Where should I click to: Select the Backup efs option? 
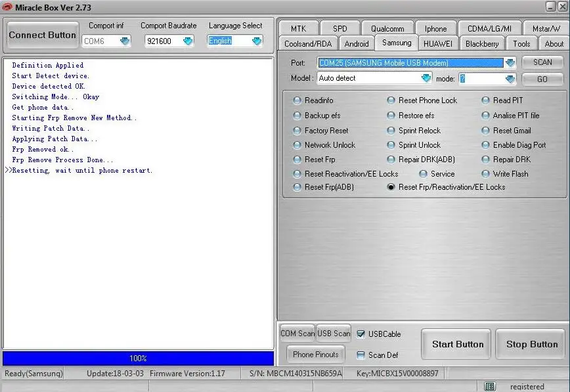[x=297, y=116]
